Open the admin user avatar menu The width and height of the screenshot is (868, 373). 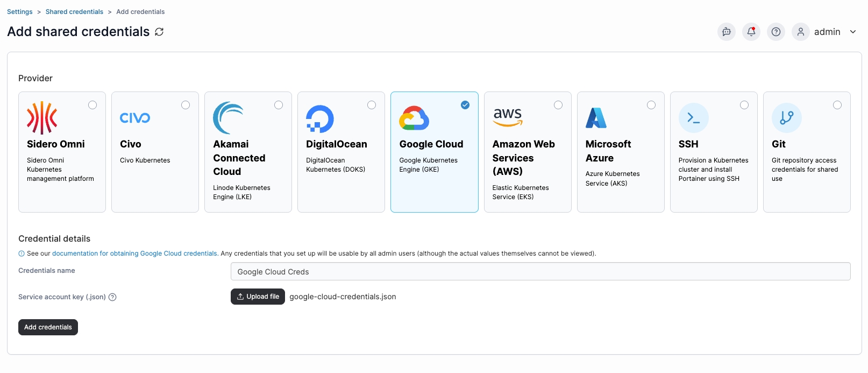coord(801,32)
